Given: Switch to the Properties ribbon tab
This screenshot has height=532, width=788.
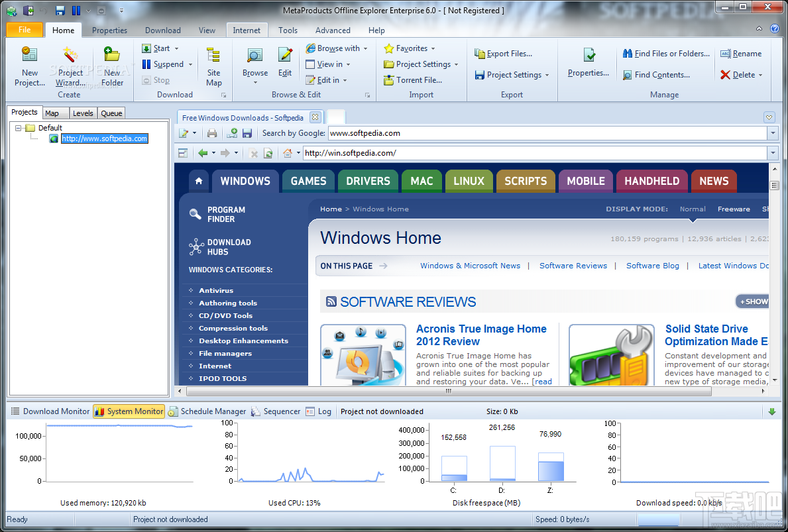Looking at the screenshot, I should click(109, 30).
